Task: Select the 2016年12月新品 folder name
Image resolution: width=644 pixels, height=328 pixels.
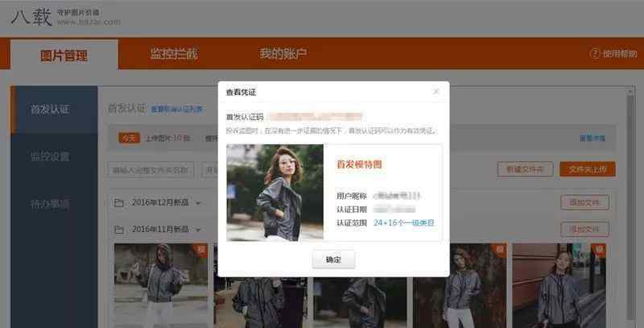Action: (x=160, y=202)
